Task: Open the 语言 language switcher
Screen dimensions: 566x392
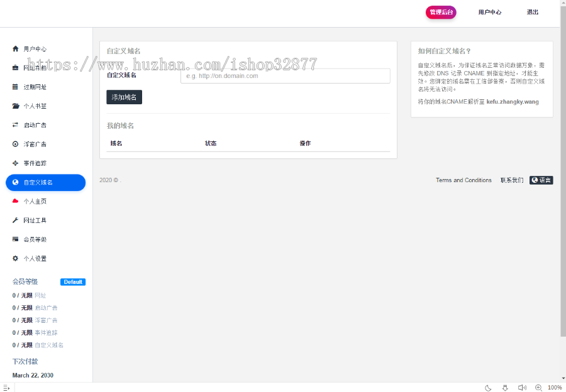Action: pyautogui.click(x=541, y=180)
